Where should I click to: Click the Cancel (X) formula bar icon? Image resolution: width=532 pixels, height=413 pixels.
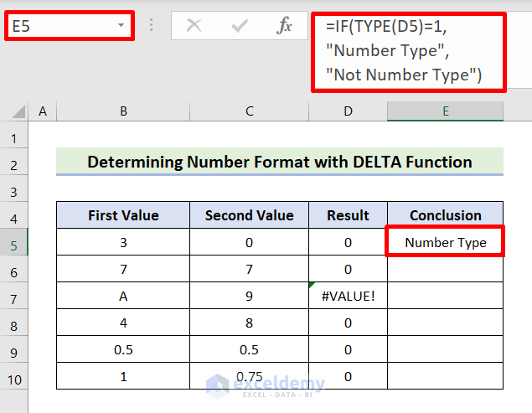tap(194, 26)
